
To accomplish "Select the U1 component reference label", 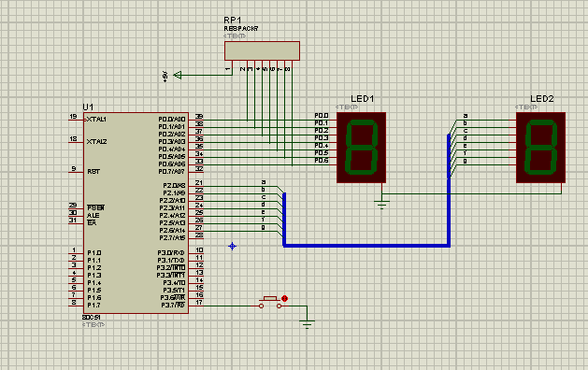I will (x=88, y=107).
